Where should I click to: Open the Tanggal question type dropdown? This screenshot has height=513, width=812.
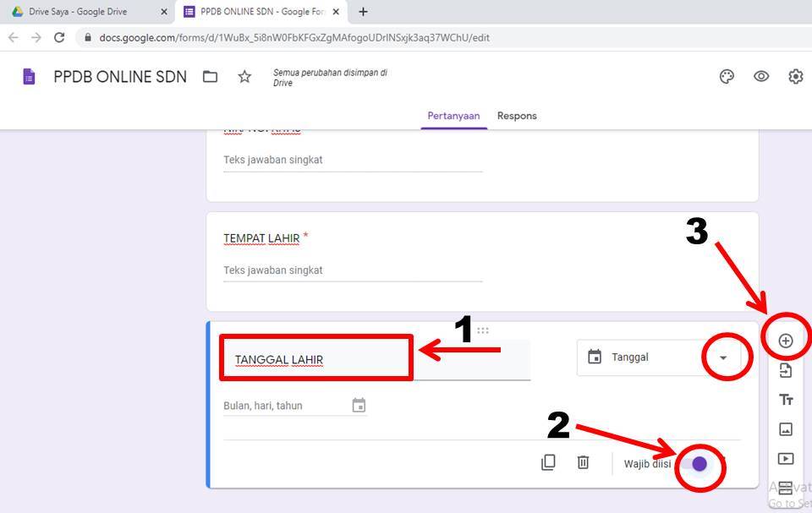point(724,357)
